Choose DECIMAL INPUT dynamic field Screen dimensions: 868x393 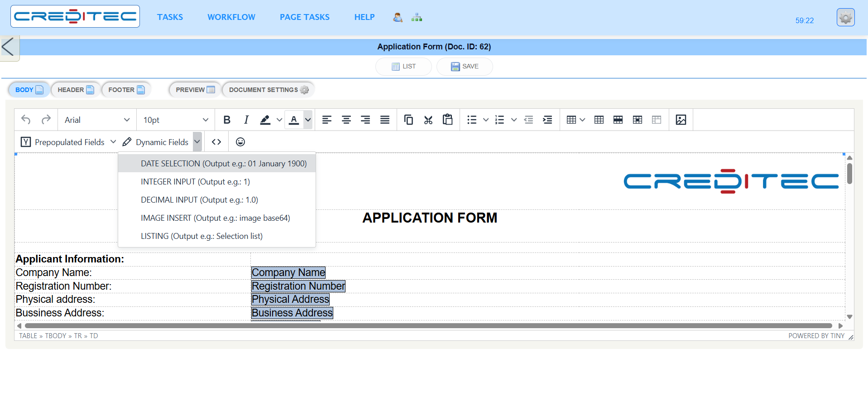click(x=217, y=200)
